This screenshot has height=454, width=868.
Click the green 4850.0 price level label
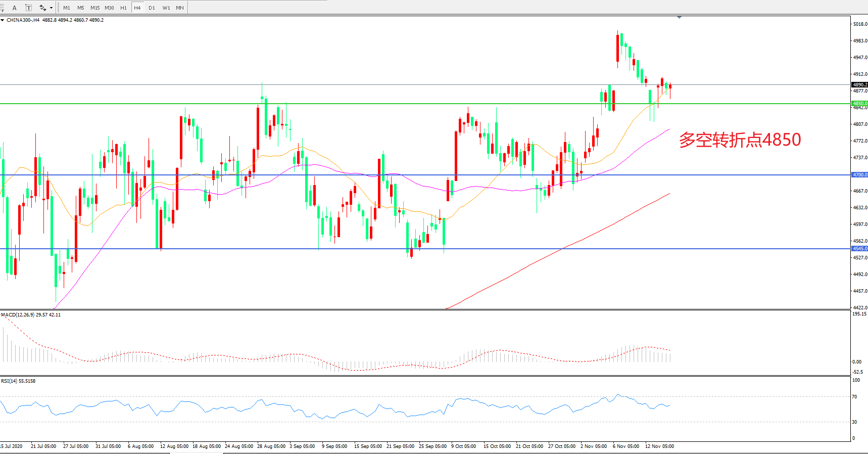(x=859, y=104)
